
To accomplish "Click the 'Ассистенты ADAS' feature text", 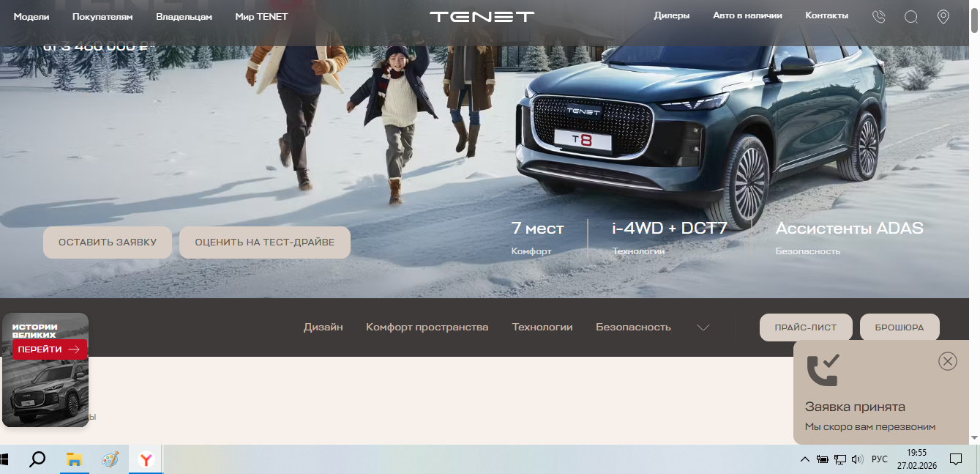I will tap(850, 228).
